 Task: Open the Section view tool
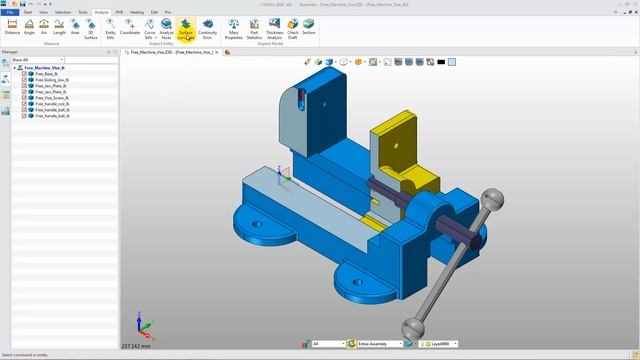(x=309, y=27)
